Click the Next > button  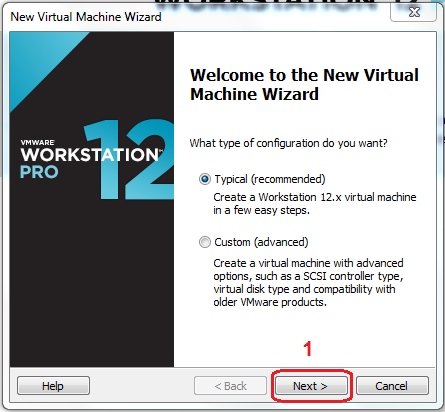click(x=311, y=386)
